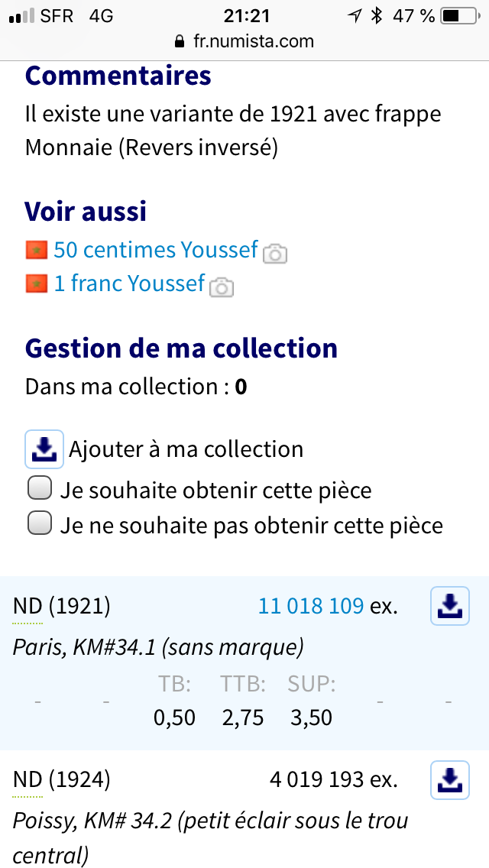Select the SUP price 3,50
489x868 pixels.
click(311, 718)
